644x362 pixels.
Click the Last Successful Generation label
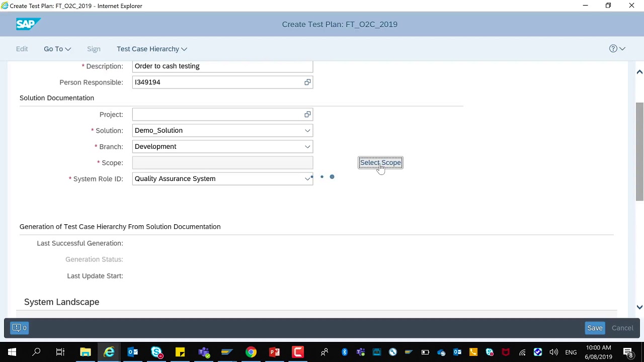tap(79, 243)
